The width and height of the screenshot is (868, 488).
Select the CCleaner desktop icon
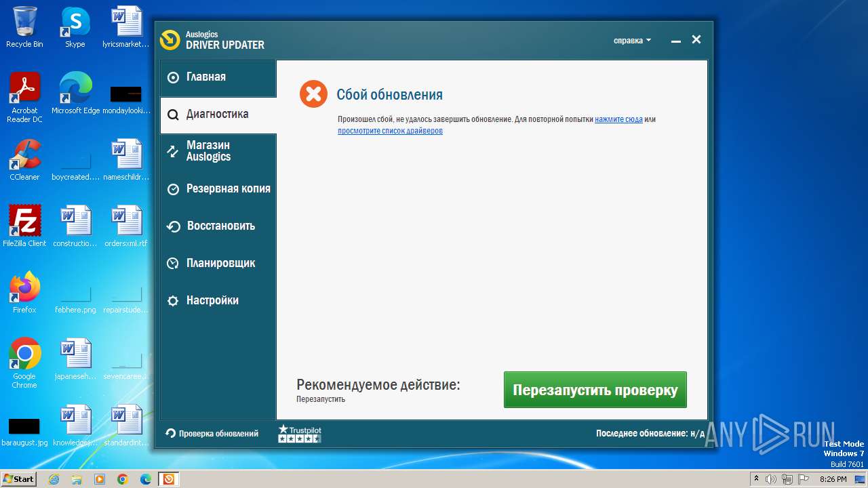click(x=24, y=160)
